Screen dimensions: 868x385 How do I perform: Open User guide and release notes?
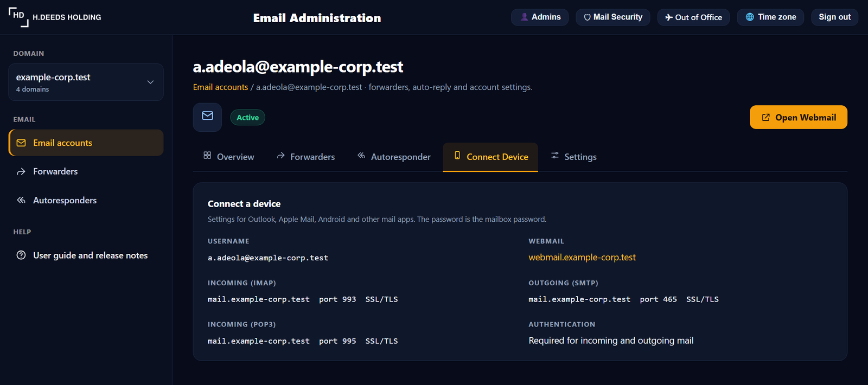point(86,255)
